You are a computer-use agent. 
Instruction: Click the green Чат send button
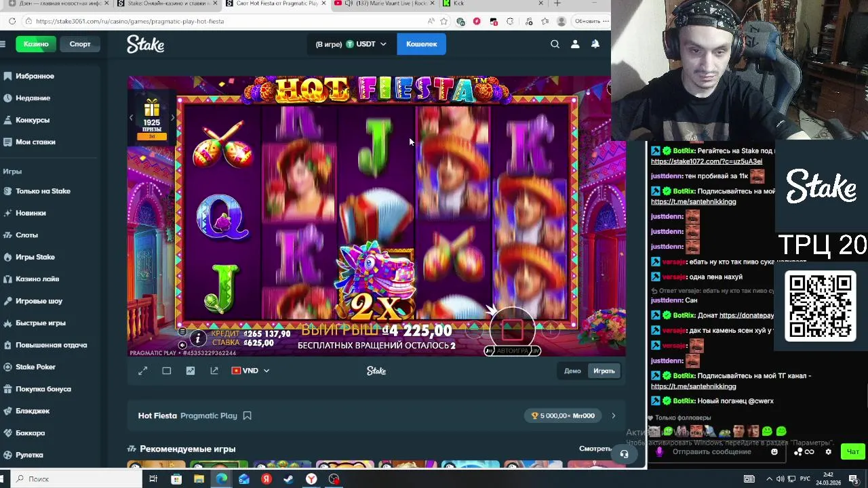coord(852,451)
